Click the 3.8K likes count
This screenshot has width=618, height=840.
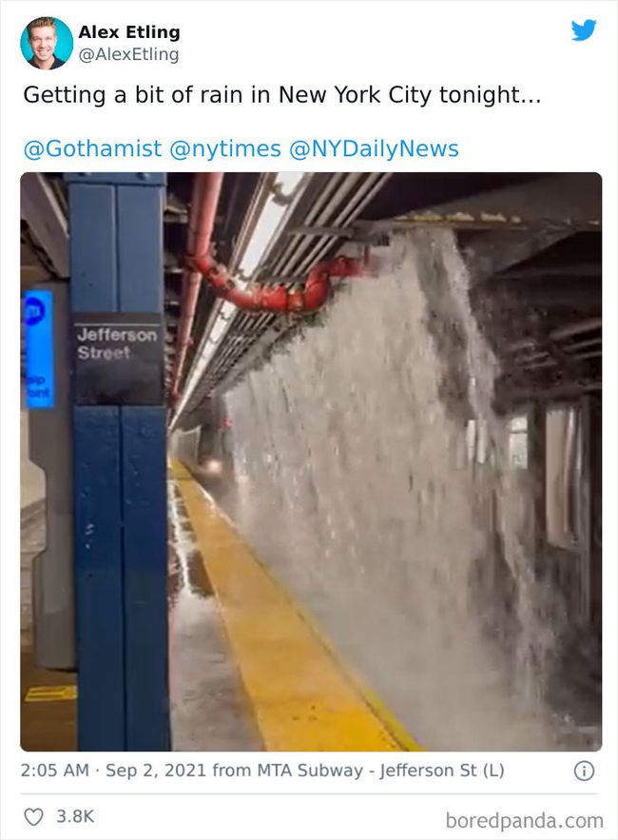click(75, 816)
